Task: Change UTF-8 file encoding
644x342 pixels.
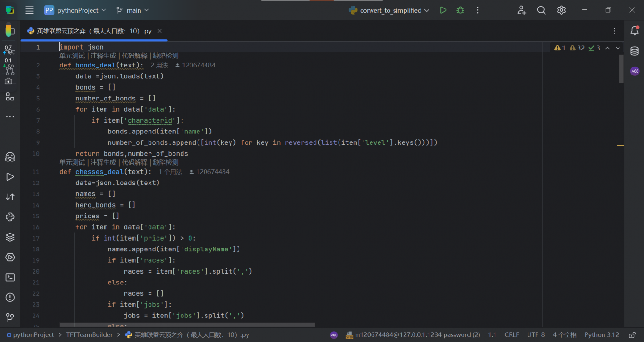Action: pyautogui.click(x=536, y=335)
